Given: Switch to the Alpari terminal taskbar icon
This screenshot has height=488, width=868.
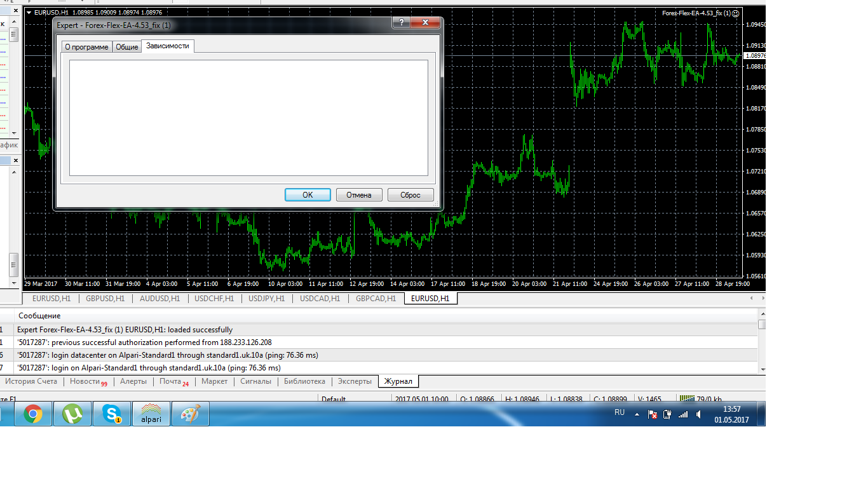Looking at the screenshot, I should [151, 414].
